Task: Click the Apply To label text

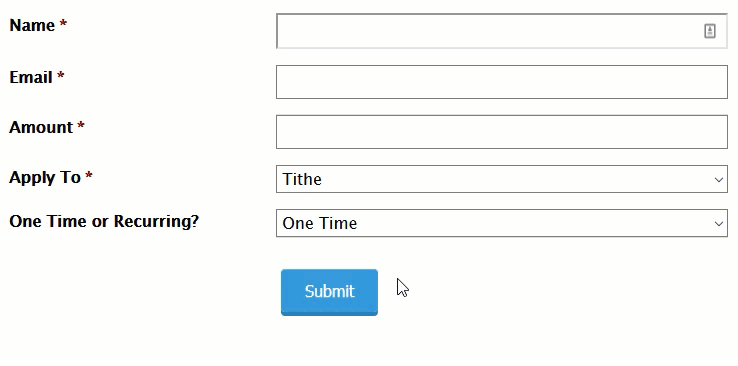Action: click(x=45, y=177)
